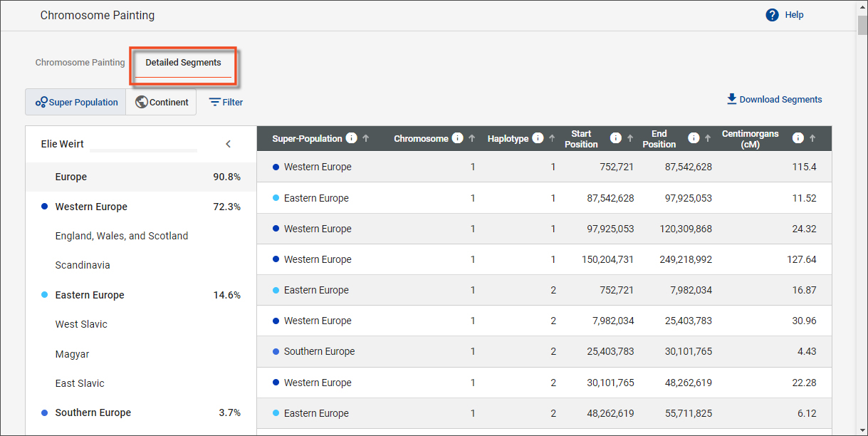Click info icon next to Haplotype header
The width and height of the screenshot is (868, 436).
tap(538, 138)
